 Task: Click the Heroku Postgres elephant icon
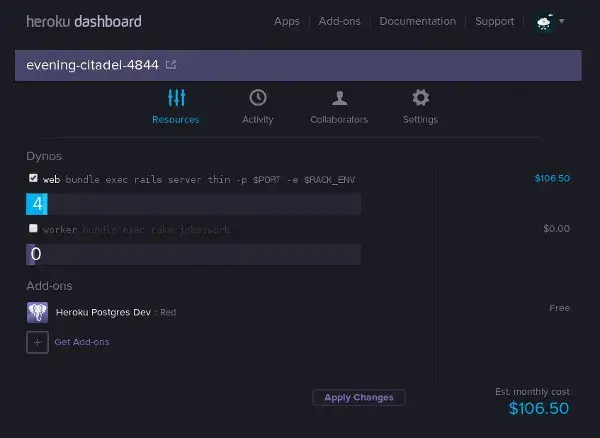(x=37, y=312)
